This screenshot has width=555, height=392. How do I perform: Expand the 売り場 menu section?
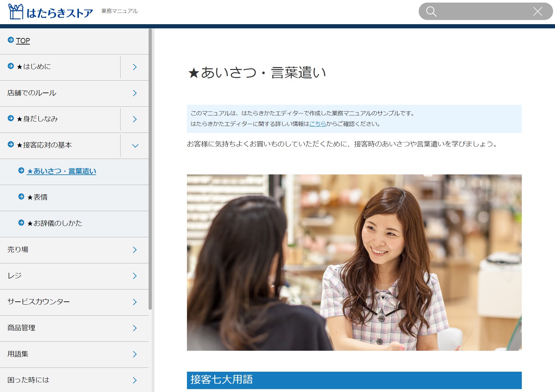click(135, 250)
